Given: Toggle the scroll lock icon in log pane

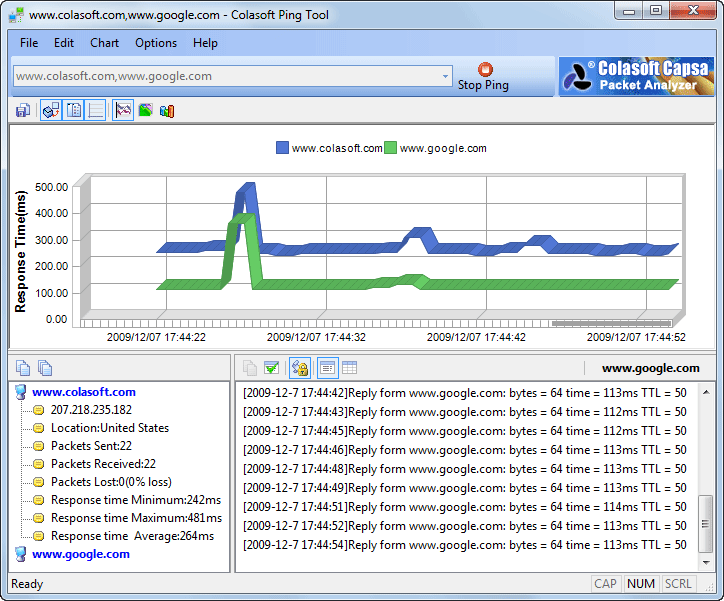Looking at the screenshot, I should (300, 368).
